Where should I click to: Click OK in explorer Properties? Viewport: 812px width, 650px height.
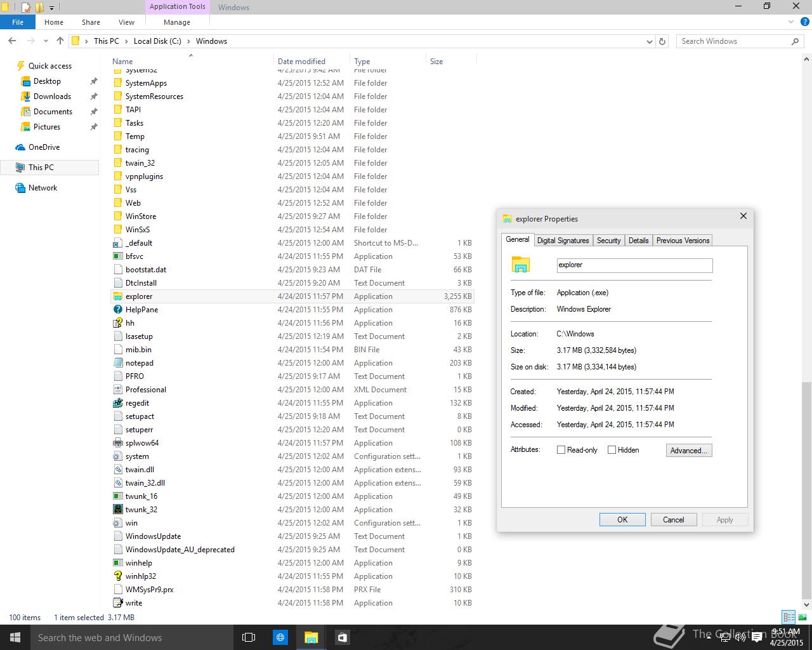(x=622, y=519)
